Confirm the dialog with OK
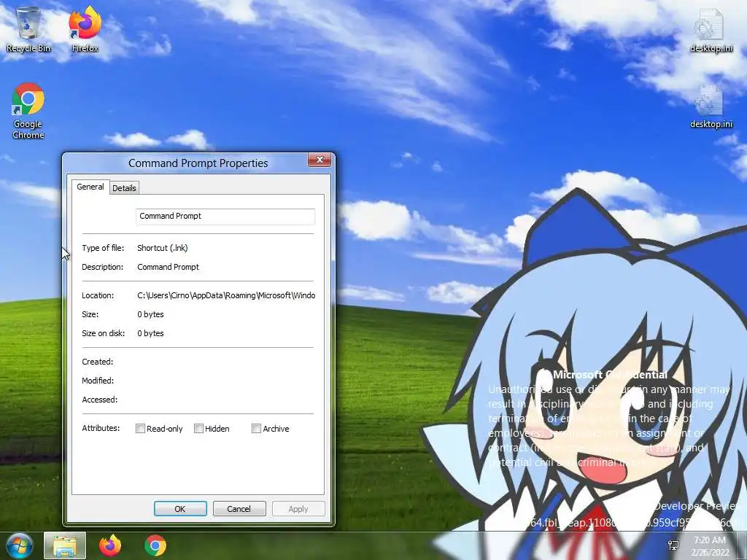The image size is (747, 560). point(180,508)
